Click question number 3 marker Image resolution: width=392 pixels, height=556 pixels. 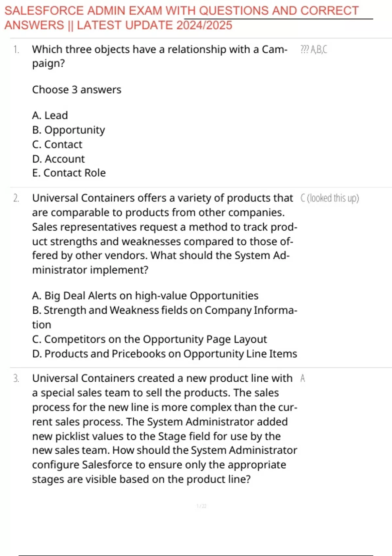tap(16, 378)
